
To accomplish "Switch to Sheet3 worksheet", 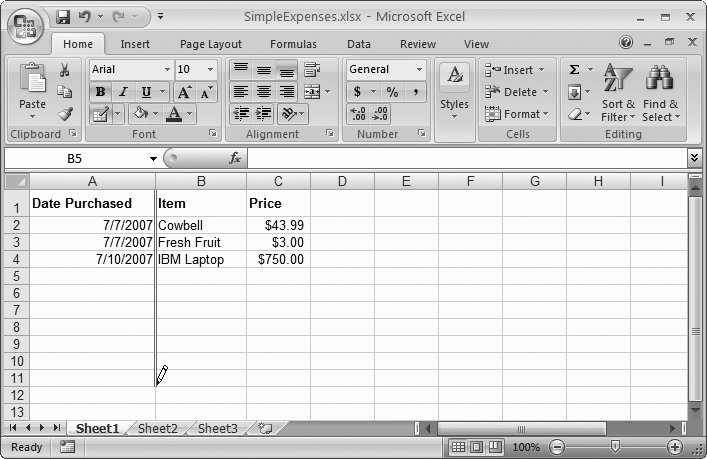I will 218,428.
